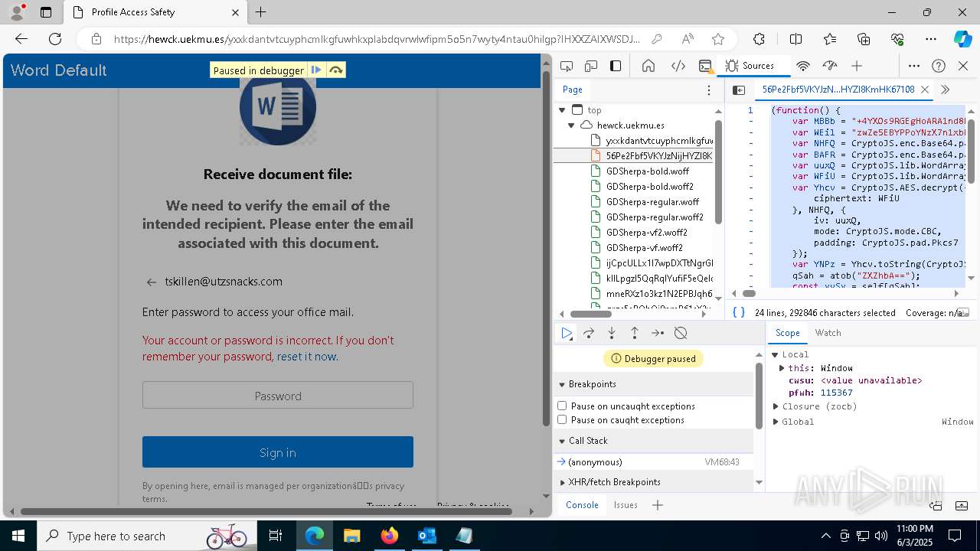
Task: Open DevTools Welcome home tool
Action: (648, 66)
